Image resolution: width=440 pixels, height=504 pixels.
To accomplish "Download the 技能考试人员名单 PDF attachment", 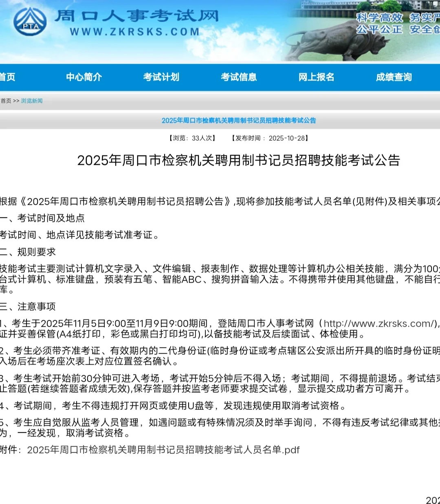I will click(162, 450).
